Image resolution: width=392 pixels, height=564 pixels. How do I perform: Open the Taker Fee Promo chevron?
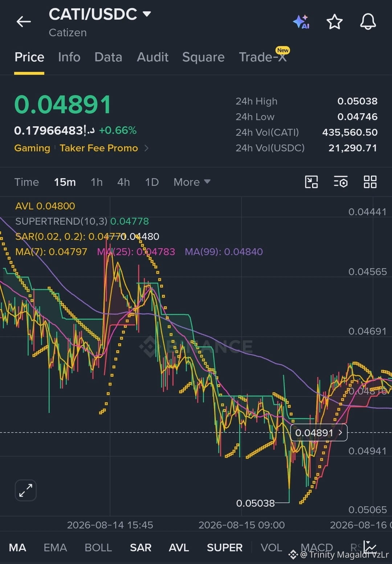point(146,148)
